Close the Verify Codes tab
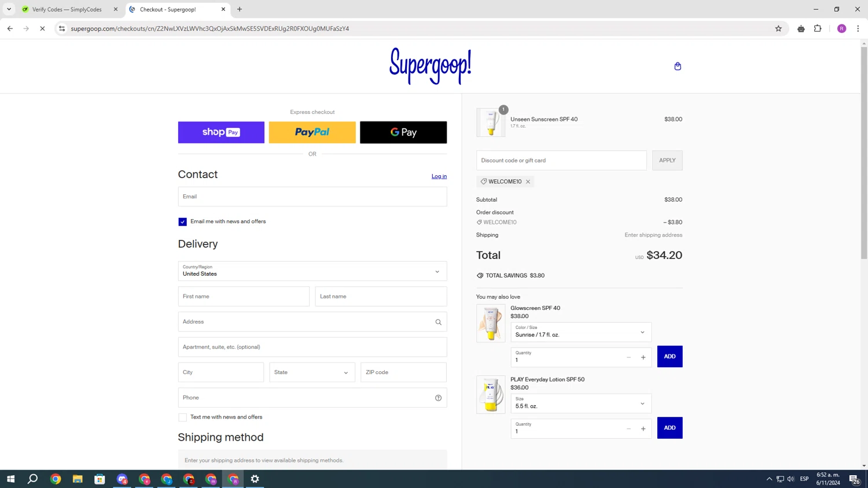The width and height of the screenshot is (868, 488). pos(115,9)
